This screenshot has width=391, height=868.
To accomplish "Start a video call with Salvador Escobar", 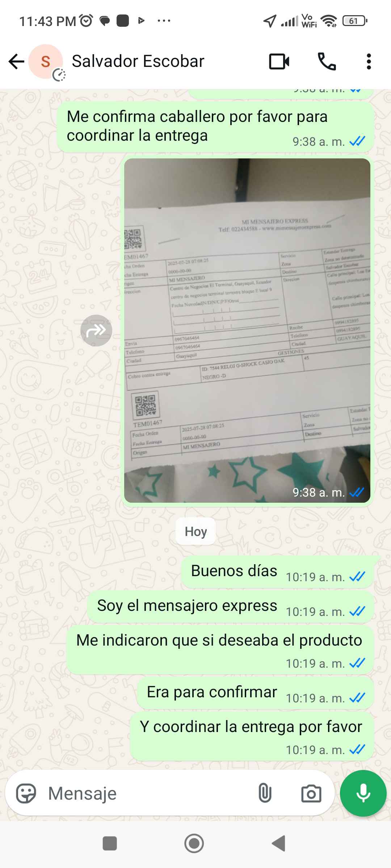I will pyautogui.click(x=279, y=61).
